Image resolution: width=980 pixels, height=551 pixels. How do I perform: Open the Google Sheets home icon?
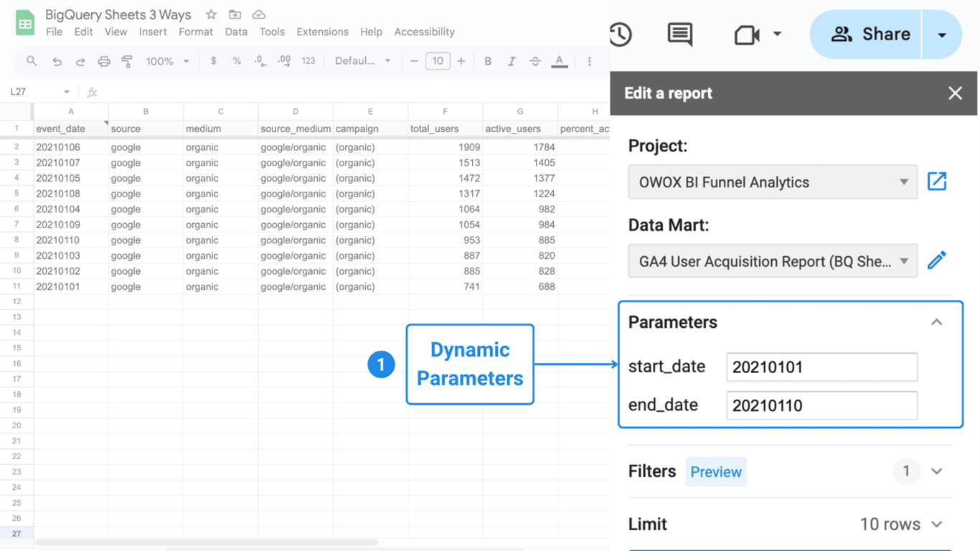pyautogui.click(x=25, y=23)
